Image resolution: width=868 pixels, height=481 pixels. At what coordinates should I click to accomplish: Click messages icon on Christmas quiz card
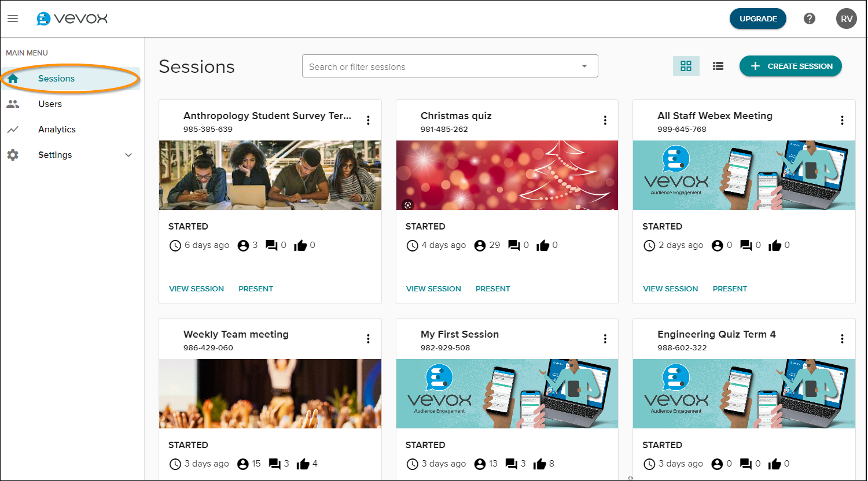click(514, 246)
